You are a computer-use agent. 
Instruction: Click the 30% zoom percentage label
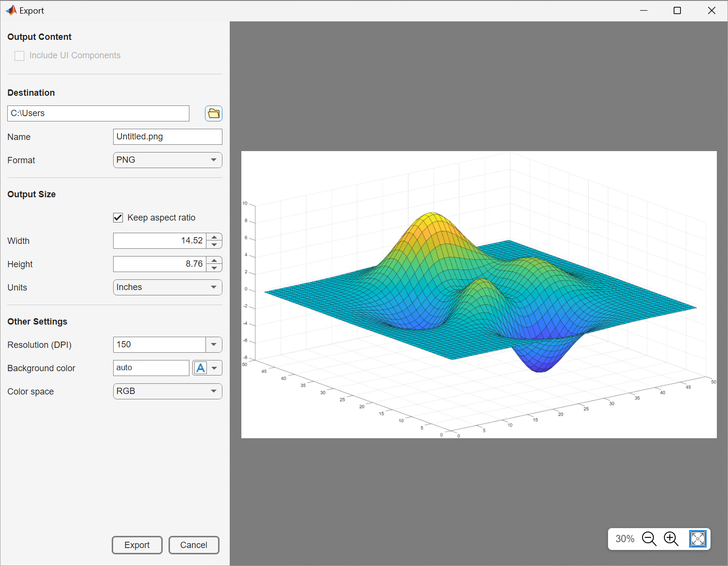[625, 539]
